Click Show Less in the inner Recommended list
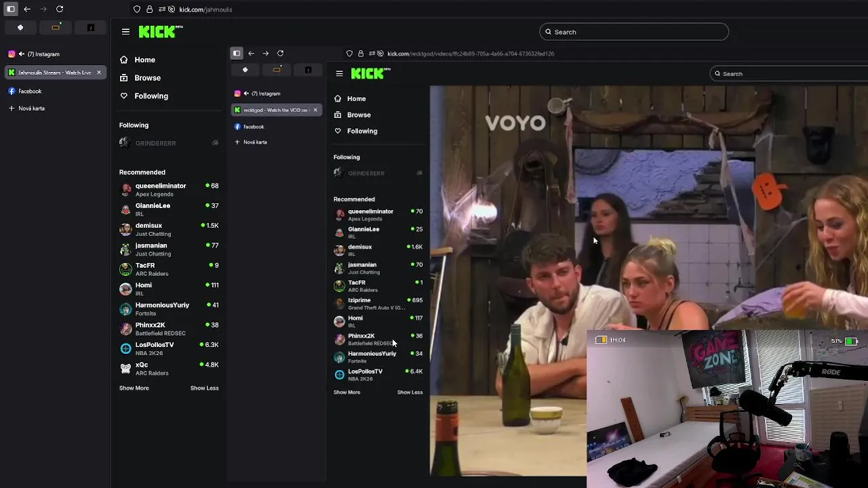 (x=410, y=392)
